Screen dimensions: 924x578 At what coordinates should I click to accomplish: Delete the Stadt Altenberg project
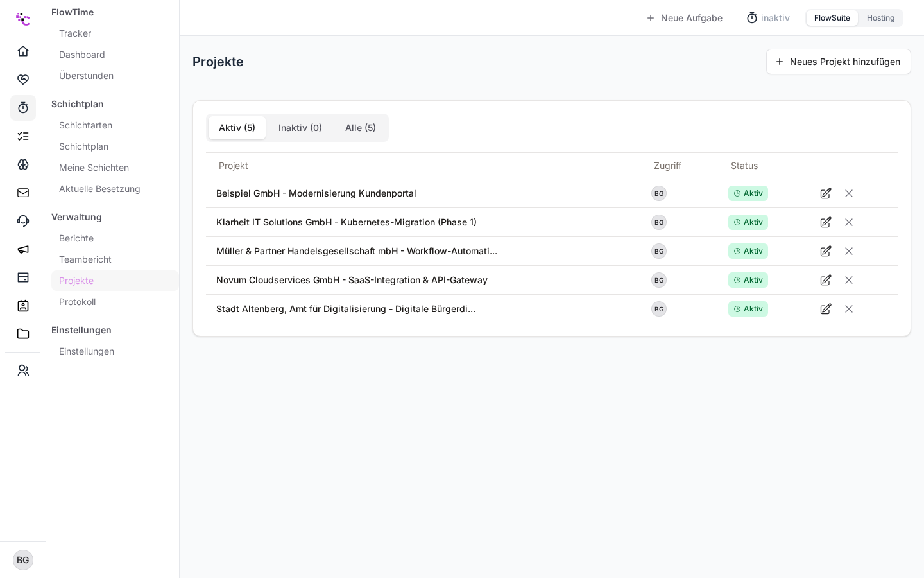click(x=849, y=309)
